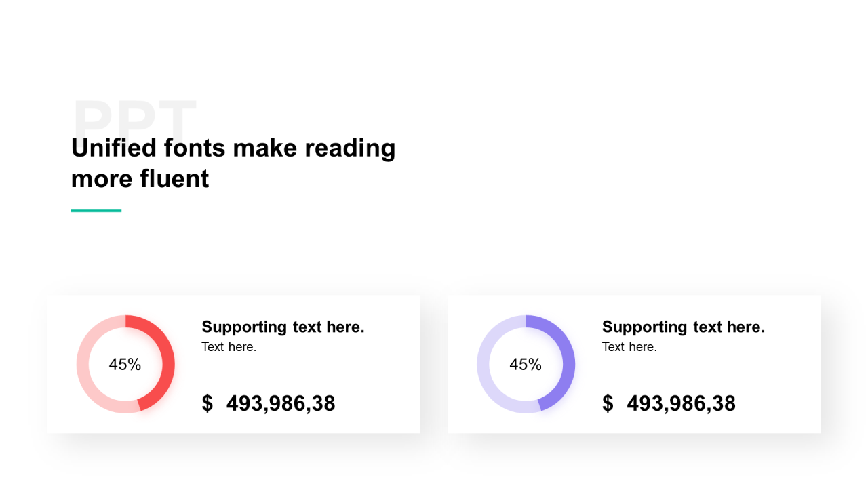Click "Supporting text here." heading in right card
Viewport: 868px width, 488px height.
coord(684,327)
